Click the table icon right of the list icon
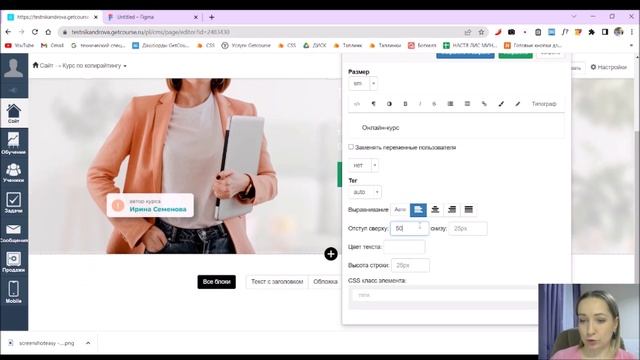The width and height of the screenshot is (640, 360). pos(467,104)
